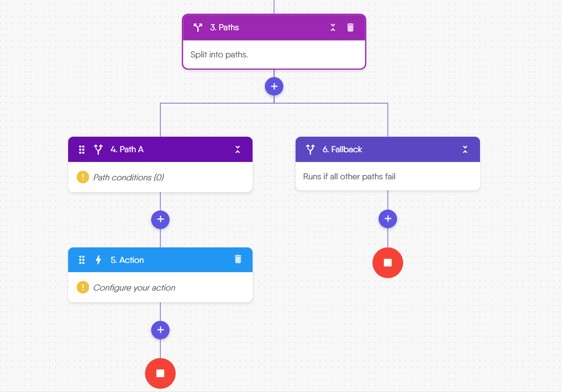Collapse the 4. Path A branch
562x392 pixels.
point(238,150)
